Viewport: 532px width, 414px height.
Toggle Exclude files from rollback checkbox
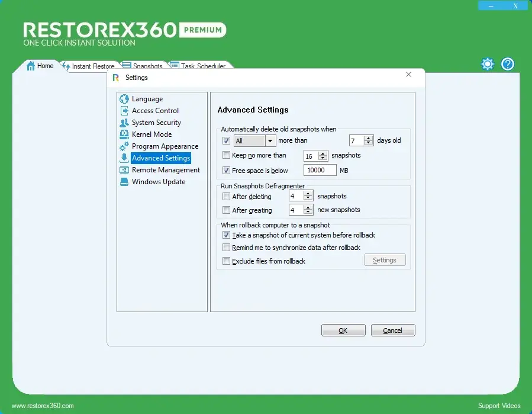[226, 261]
